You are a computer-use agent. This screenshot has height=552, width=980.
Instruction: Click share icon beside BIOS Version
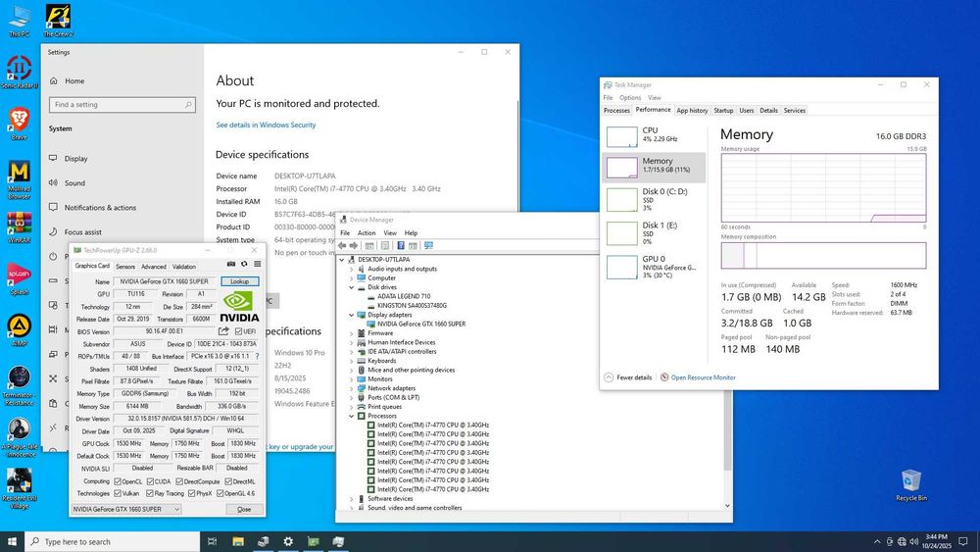(x=223, y=331)
